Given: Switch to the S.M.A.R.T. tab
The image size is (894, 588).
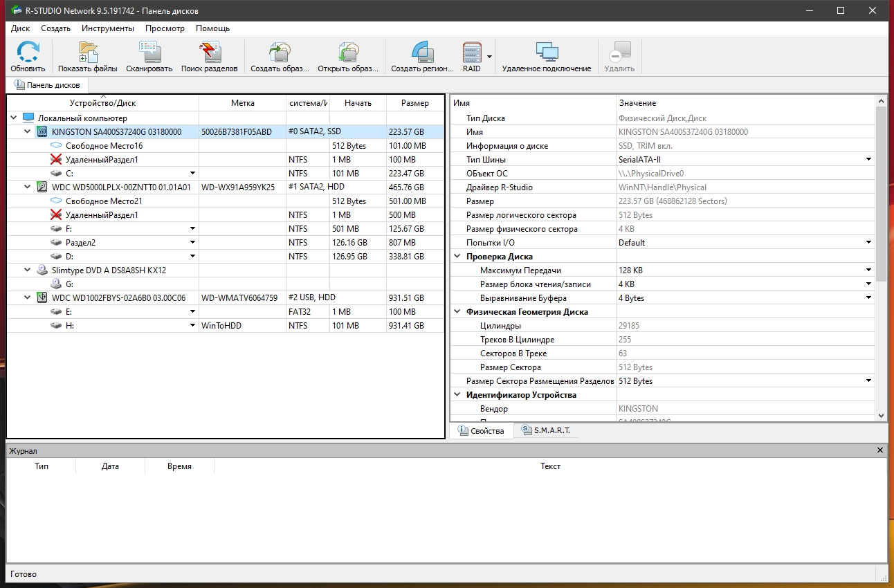Looking at the screenshot, I should [545, 430].
